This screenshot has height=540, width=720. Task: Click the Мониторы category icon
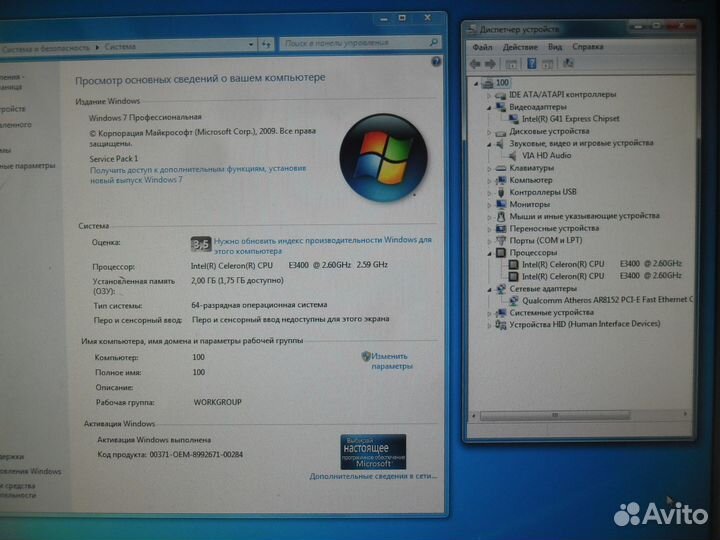(501, 204)
